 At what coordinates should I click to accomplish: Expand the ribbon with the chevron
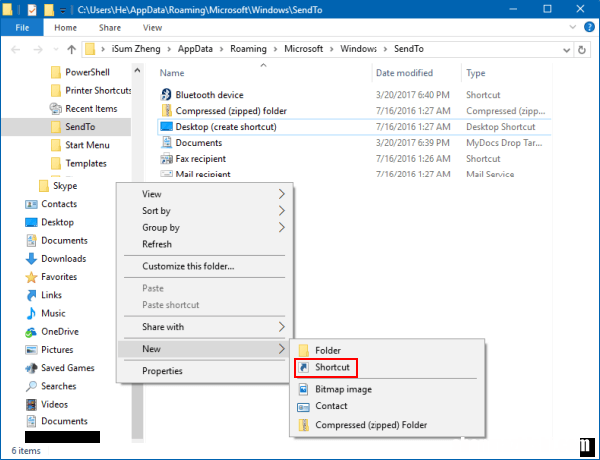point(572,27)
